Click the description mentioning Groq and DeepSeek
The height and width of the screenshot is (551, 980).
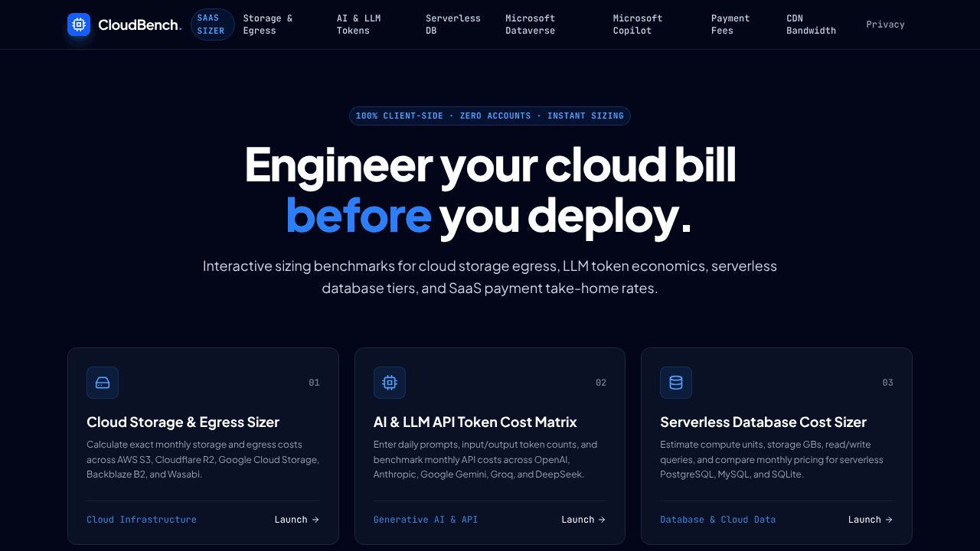[487, 459]
